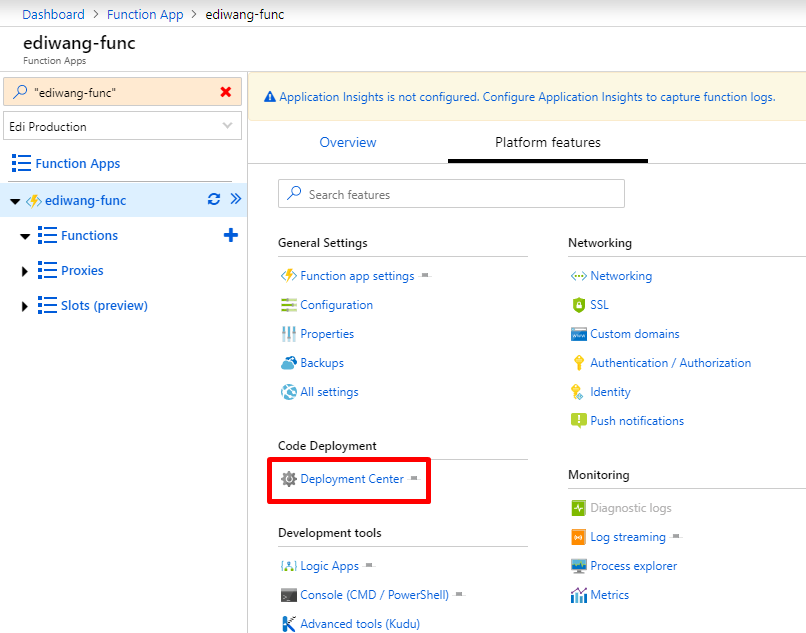Open Identity link
This screenshot has width=806, height=633.
tap(610, 392)
